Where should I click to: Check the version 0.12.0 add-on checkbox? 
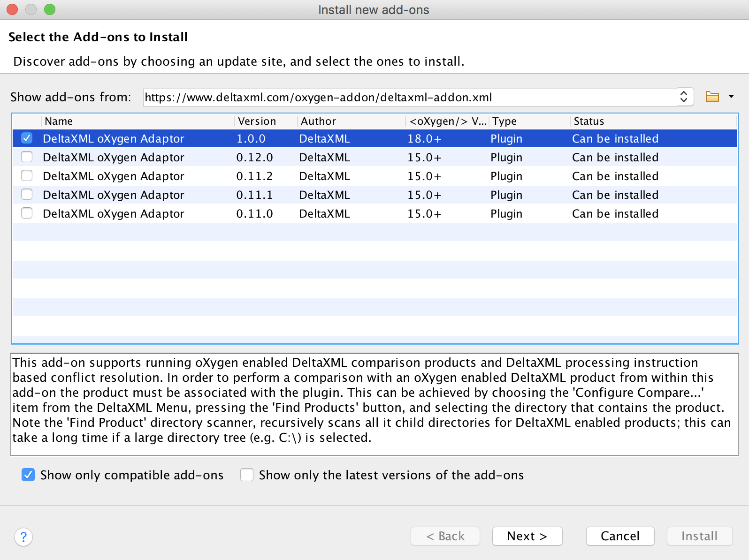[27, 157]
